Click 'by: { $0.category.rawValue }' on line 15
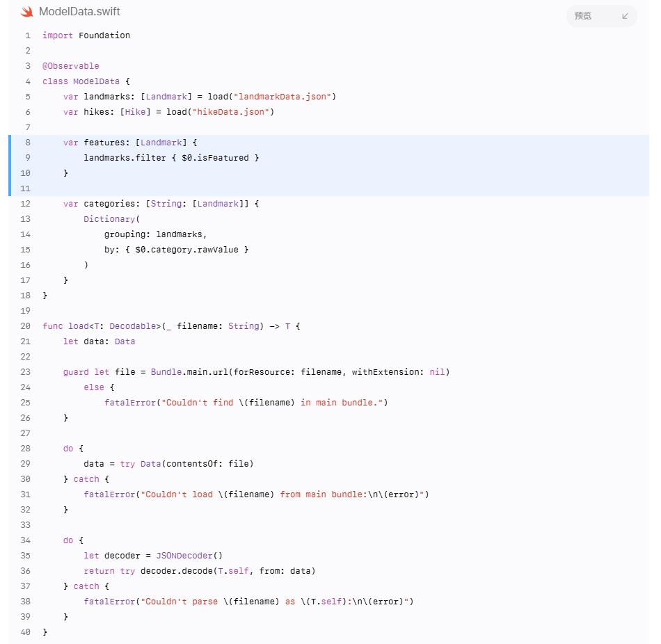 coord(176,250)
